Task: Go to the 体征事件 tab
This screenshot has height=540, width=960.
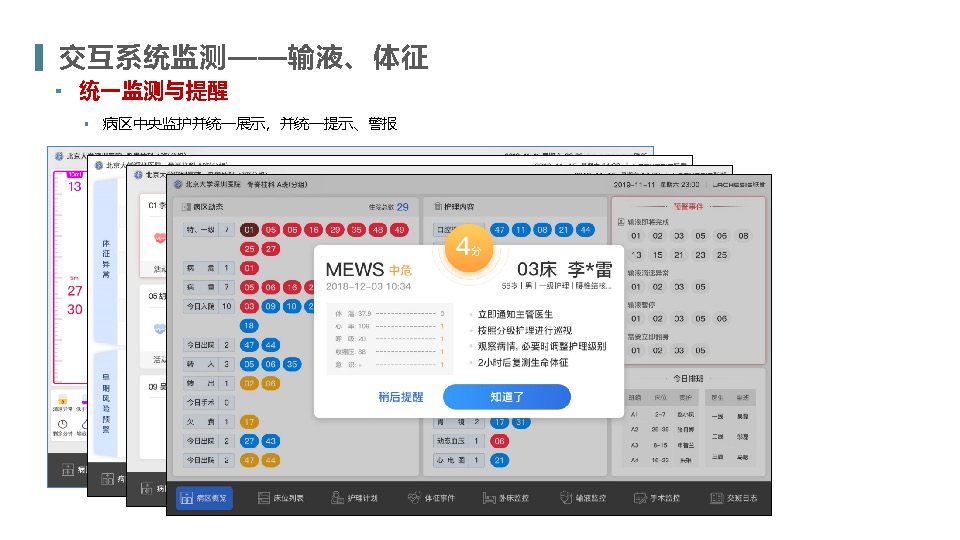Action: click(432, 498)
